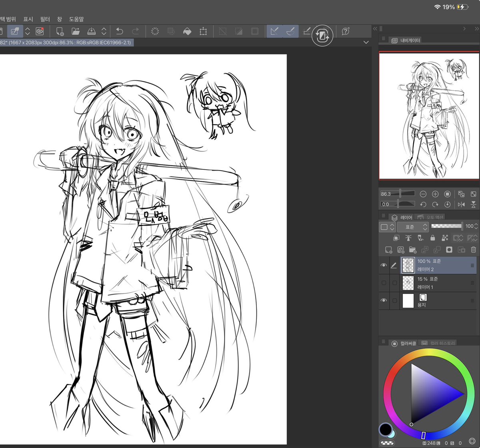
Task: Undo the last stroke with the Undo arrow
Action: point(119,31)
